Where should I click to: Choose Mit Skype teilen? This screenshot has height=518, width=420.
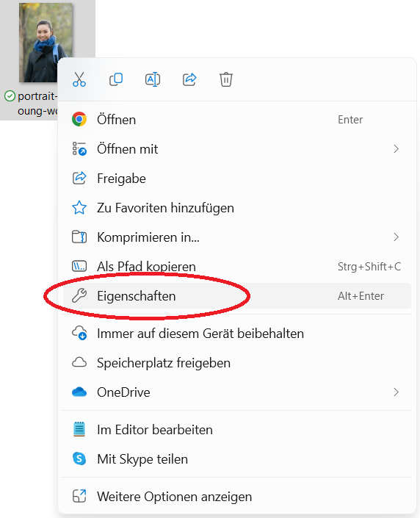pos(236,459)
